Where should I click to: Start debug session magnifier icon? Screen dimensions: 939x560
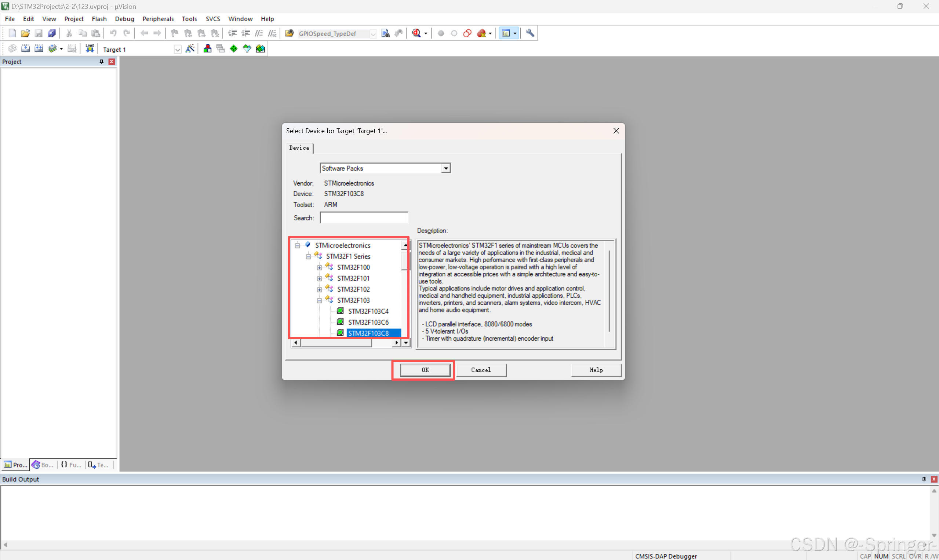coord(416,33)
